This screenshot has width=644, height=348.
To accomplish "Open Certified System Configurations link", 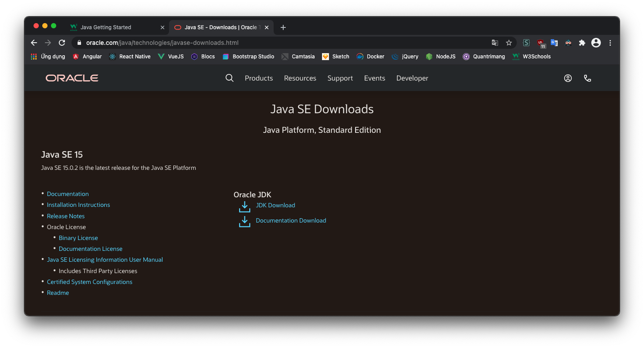I will (x=90, y=282).
